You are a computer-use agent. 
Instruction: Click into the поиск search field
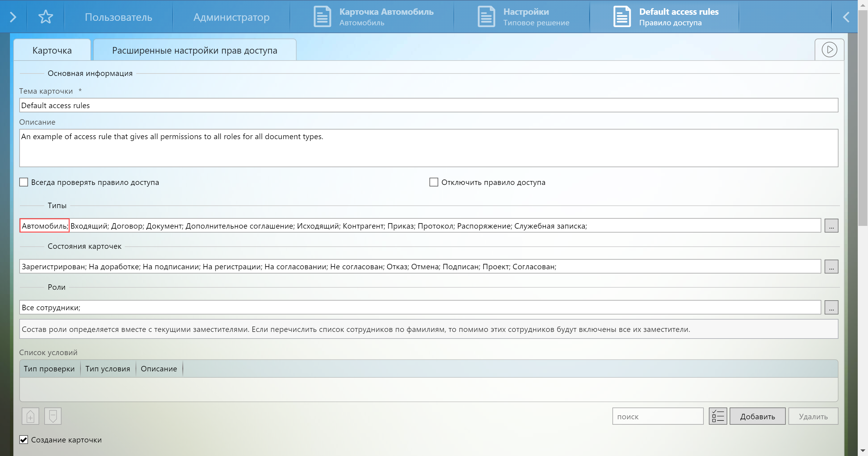657,416
